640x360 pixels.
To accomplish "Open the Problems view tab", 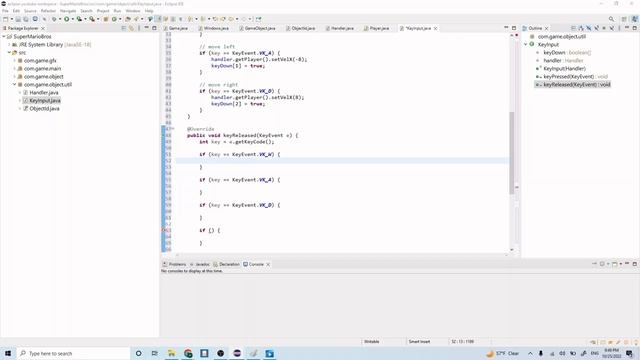I will coord(175,264).
